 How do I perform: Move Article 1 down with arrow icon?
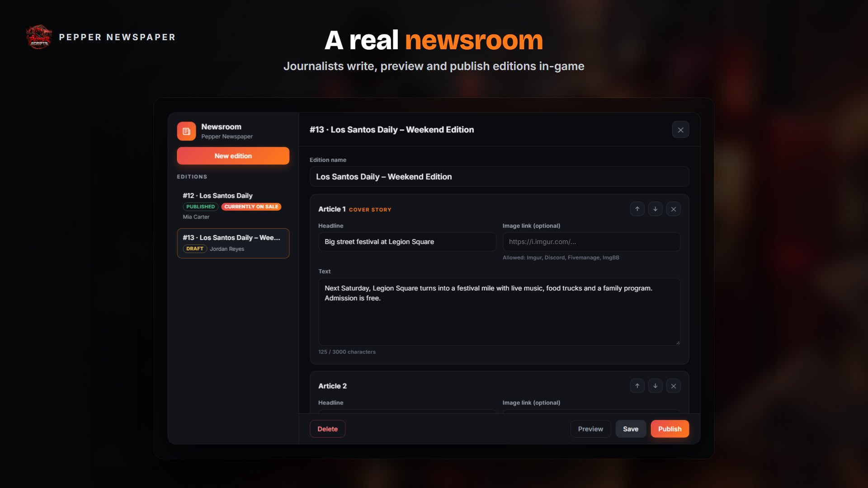click(x=655, y=209)
